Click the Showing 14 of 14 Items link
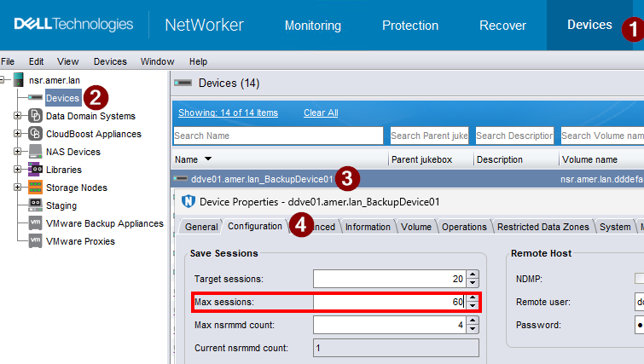This screenshot has width=644, height=364. [x=228, y=113]
